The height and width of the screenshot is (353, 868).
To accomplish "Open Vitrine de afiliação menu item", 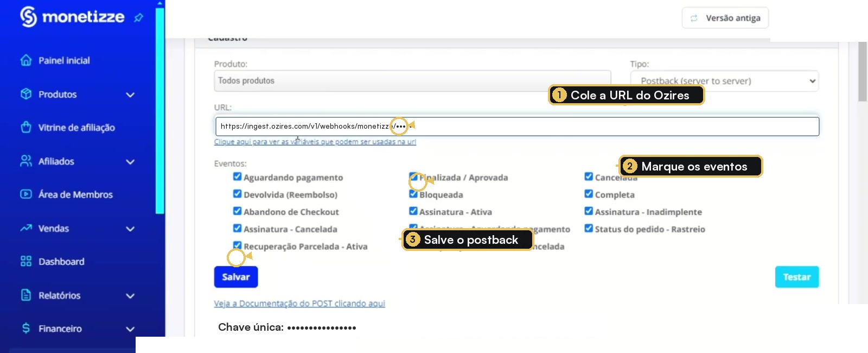I will [x=78, y=128].
